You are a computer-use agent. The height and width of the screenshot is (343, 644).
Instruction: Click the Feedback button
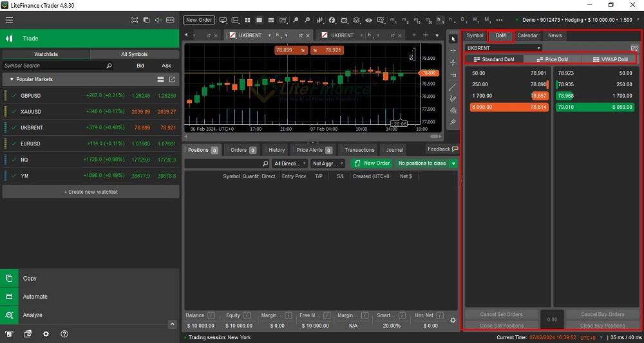(443, 149)
